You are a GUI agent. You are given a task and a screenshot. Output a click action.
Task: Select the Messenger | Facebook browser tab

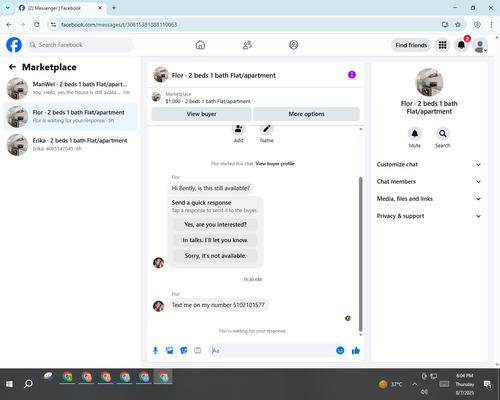(60, 8)
